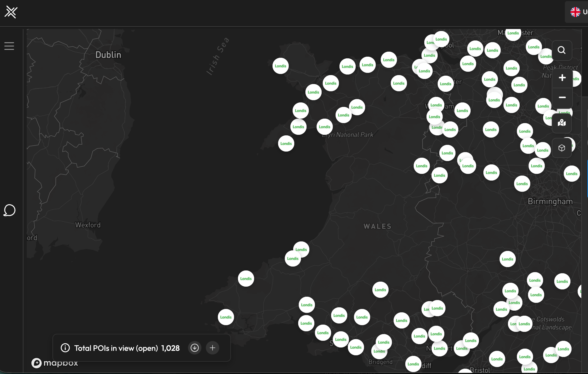Click the Total POIs in view label
Viewport: 588px width, 374px height.
(116, 348)
